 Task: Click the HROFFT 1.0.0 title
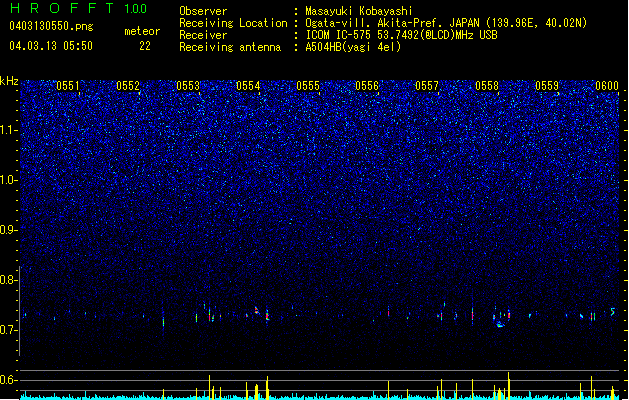pyautogui.click(x=79, y=8)
